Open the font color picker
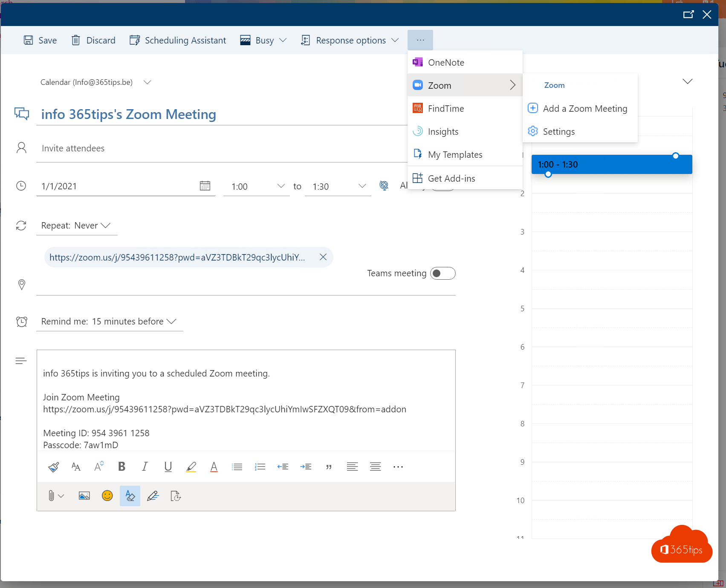The image size is (726, 588). point(214,466)
